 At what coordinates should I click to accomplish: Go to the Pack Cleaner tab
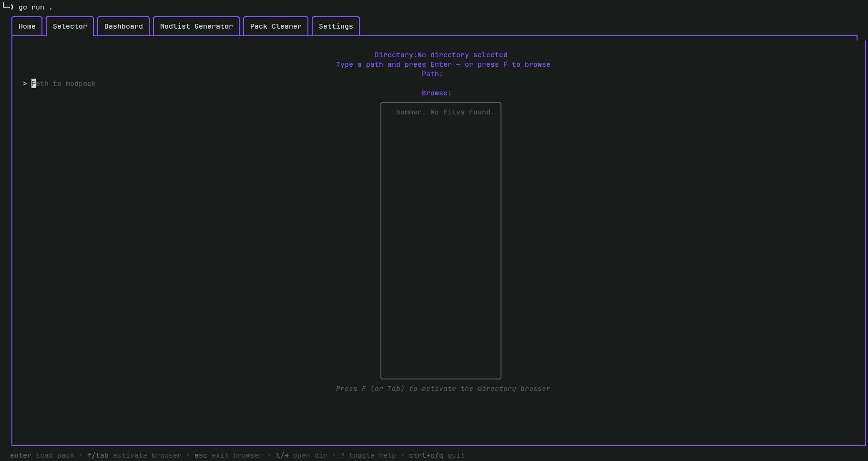276,26
